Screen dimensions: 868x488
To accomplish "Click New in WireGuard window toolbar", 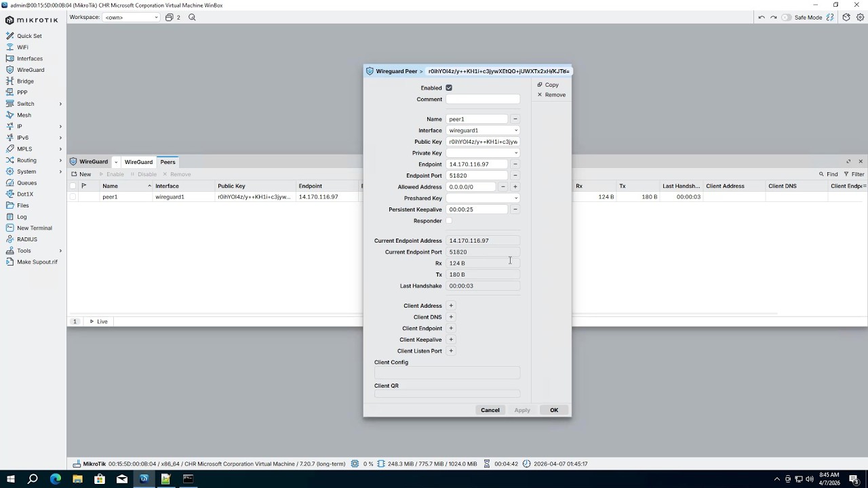I will 81,174.
